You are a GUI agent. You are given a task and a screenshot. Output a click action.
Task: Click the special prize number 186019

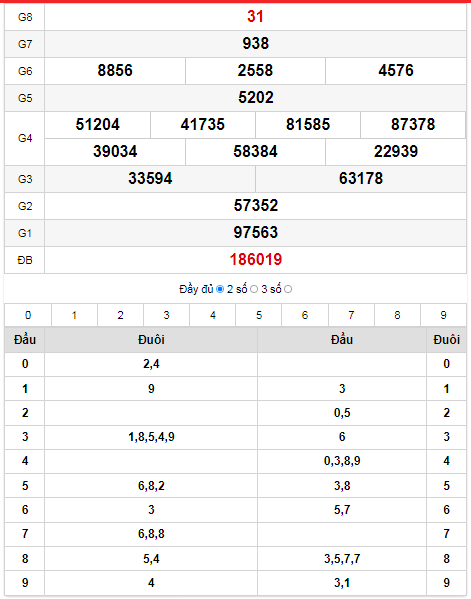pos(256,260)
